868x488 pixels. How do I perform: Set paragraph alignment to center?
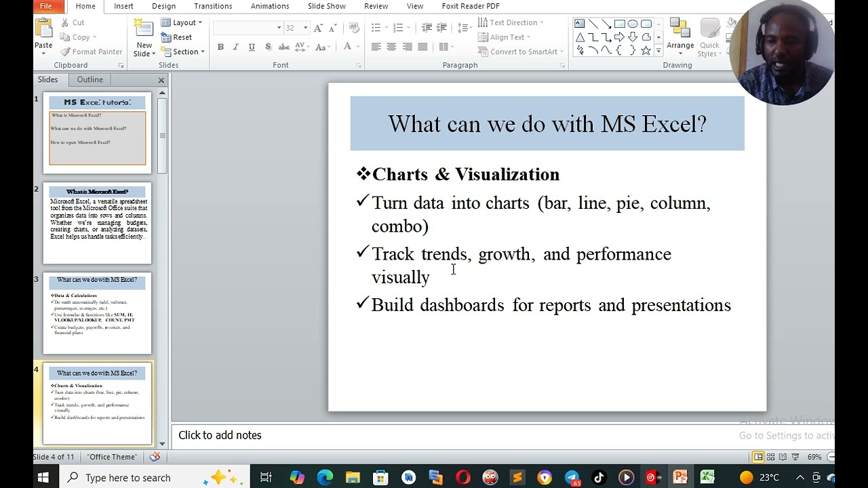(391, 47)
